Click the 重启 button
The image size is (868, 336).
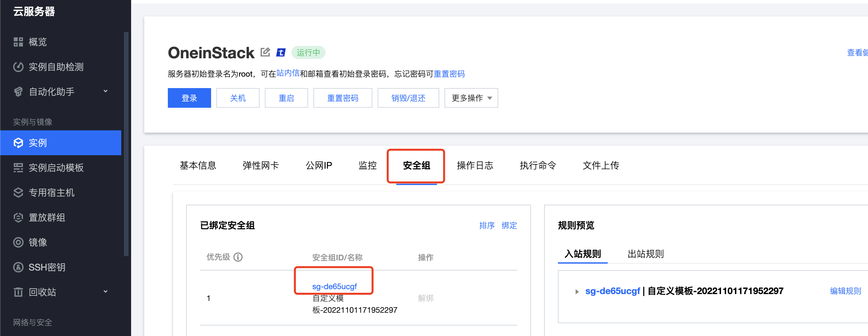coord(286,98)
